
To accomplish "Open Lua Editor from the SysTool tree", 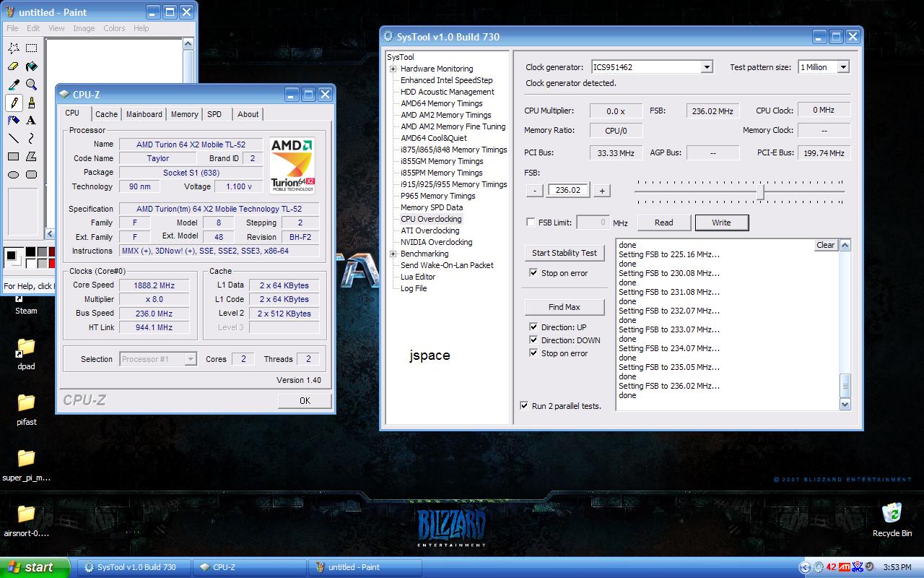I will tap(418, 277).
